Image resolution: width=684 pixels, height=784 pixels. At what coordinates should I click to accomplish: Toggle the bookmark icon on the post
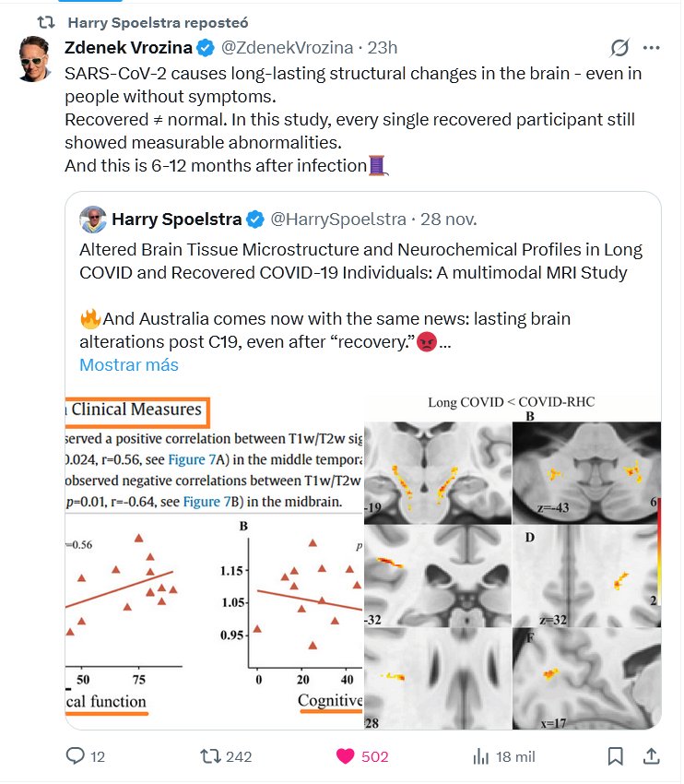click(615, 756)
